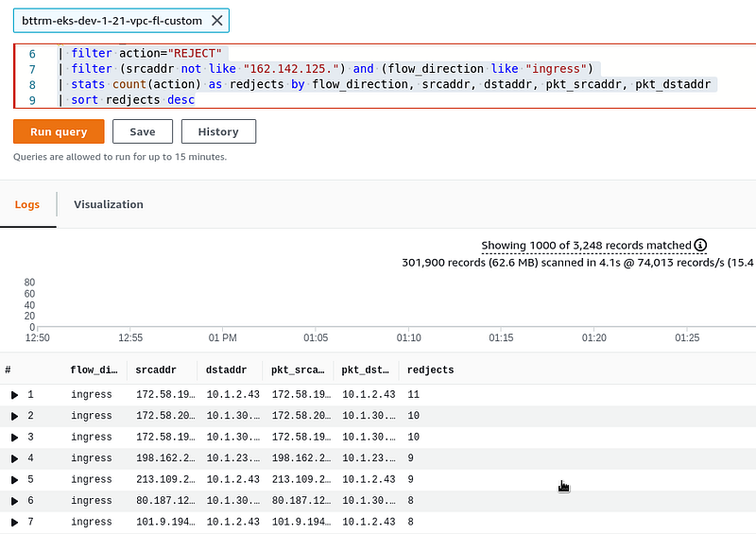Expand result row 7
Image resolution: width=756 pixels, height=534 pixels.
(14, 523)
